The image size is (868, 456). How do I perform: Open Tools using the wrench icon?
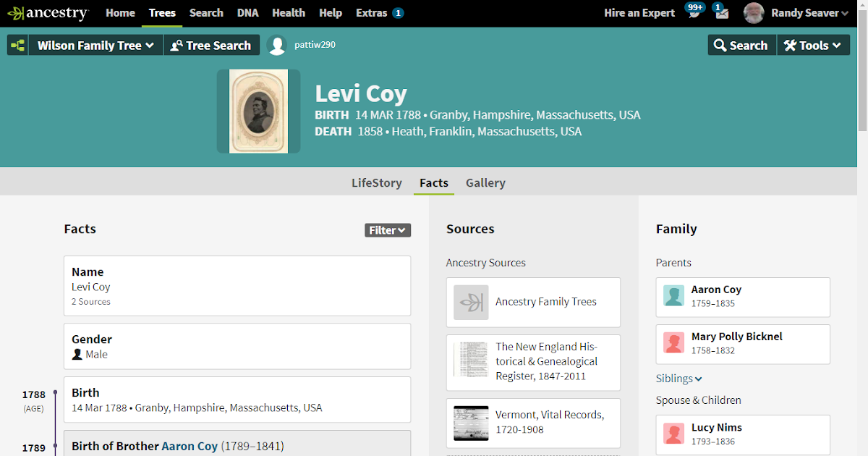(789, 44)
